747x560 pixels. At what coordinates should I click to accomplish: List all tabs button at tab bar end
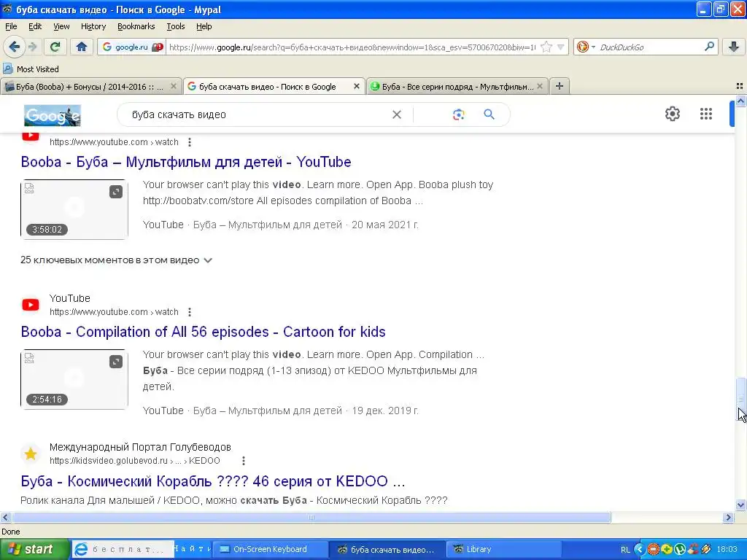tap(740, 86)
